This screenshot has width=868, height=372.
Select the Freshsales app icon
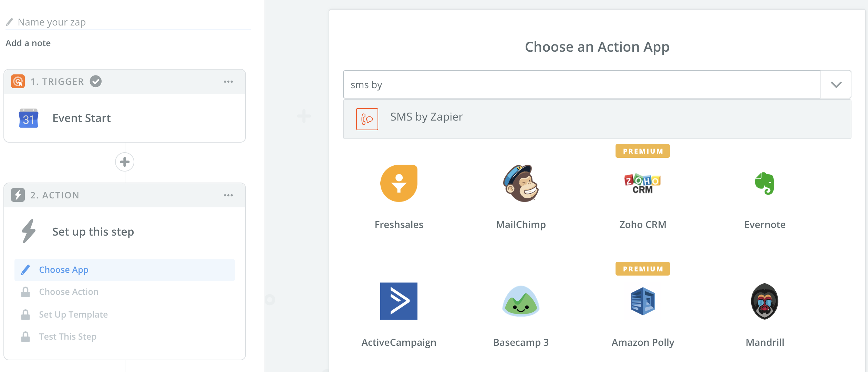coord(399,183)
